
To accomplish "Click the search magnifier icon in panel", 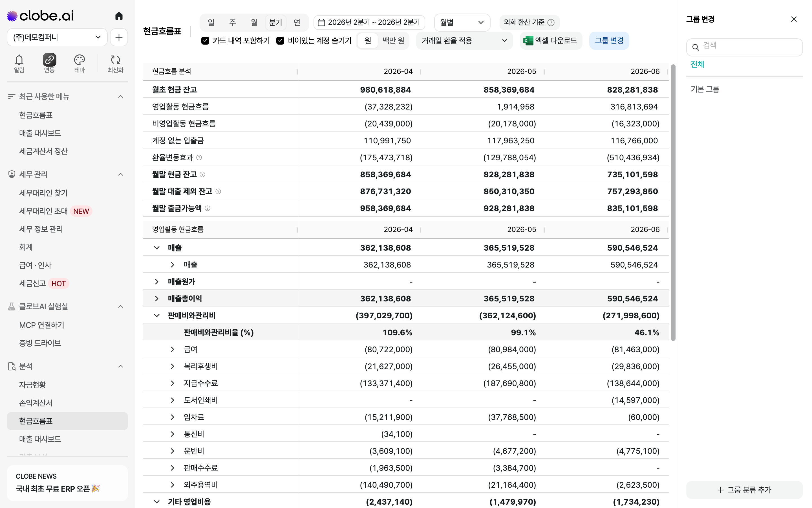I will [x=696, y=47].
